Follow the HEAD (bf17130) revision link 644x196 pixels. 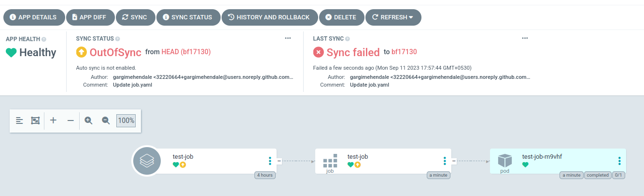coord(186,52)
